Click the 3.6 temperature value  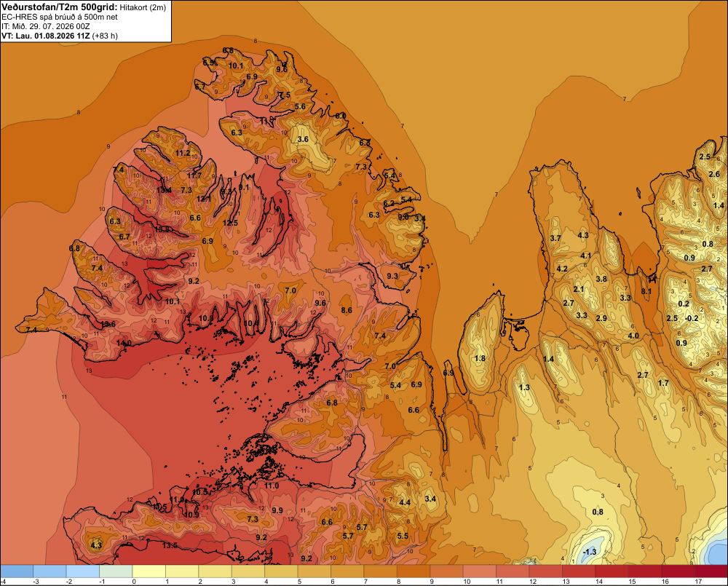[303, 139]
